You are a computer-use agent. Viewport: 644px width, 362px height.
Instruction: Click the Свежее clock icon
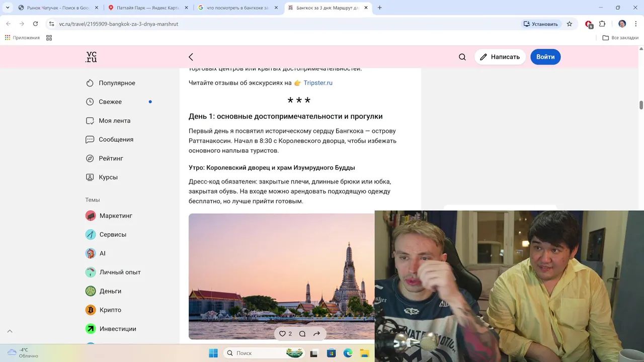90,102
